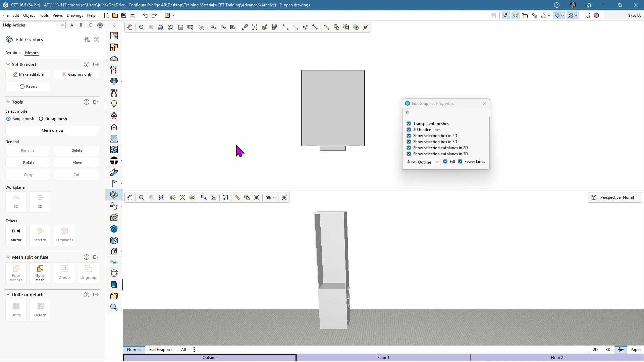Toggle Show selection box in 3D
The width and height of the screenshot is (644, 362).
coord(409,142)
